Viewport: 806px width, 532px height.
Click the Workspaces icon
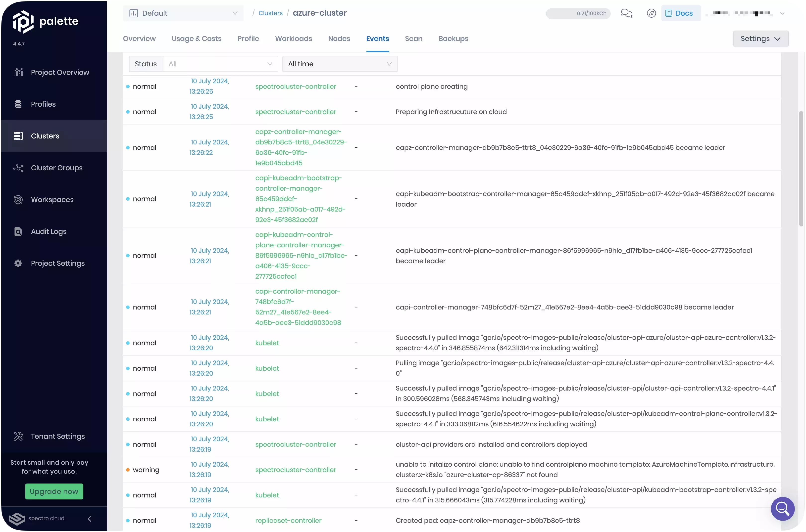[18, 200]
